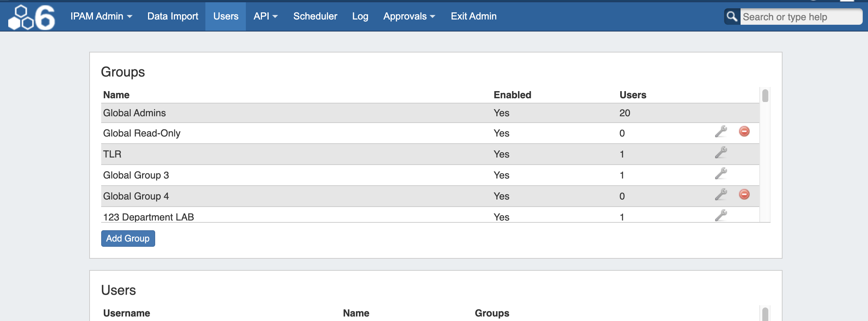Remove Global Group 4 using red icon
Image resolution: width=868 pixels, height=321 pixels.
(744, 194)
